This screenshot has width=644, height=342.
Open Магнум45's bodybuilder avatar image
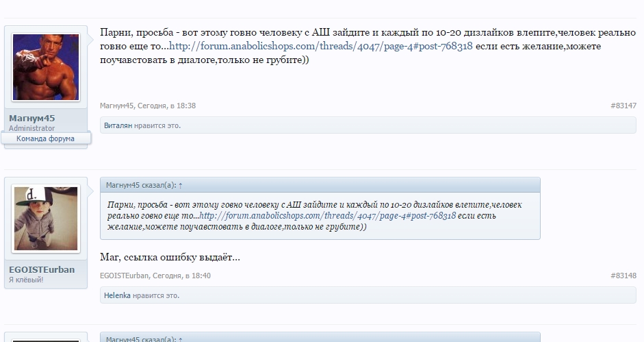tap(46, 67)
